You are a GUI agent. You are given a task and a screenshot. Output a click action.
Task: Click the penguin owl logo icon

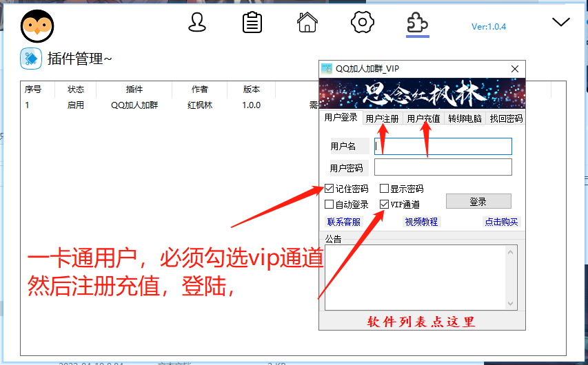pos(37,26)
